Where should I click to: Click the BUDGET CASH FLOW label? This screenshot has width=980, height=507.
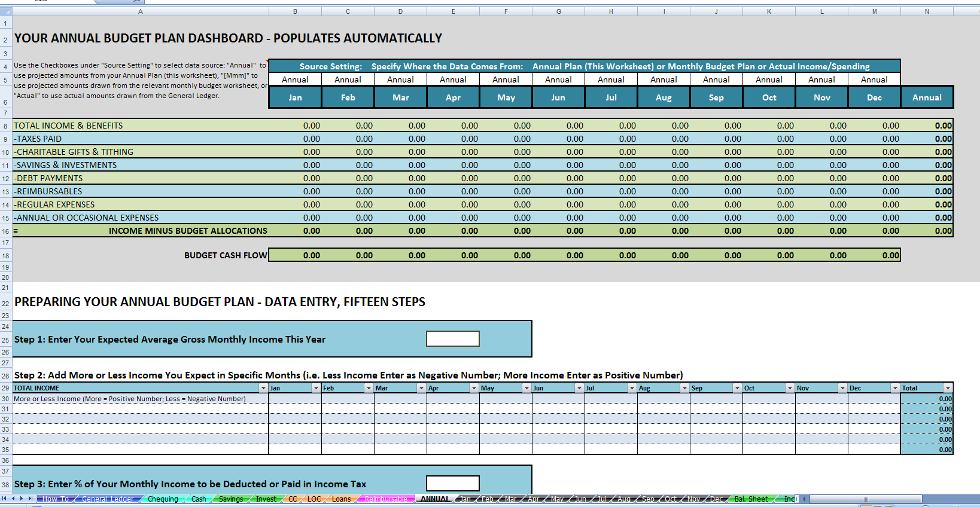226,255
